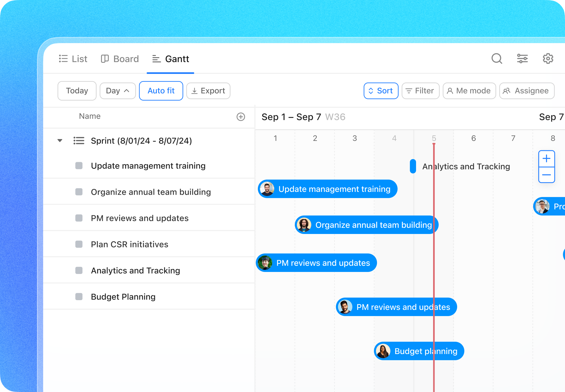Click the Assignee person icon

click(508, 91)
